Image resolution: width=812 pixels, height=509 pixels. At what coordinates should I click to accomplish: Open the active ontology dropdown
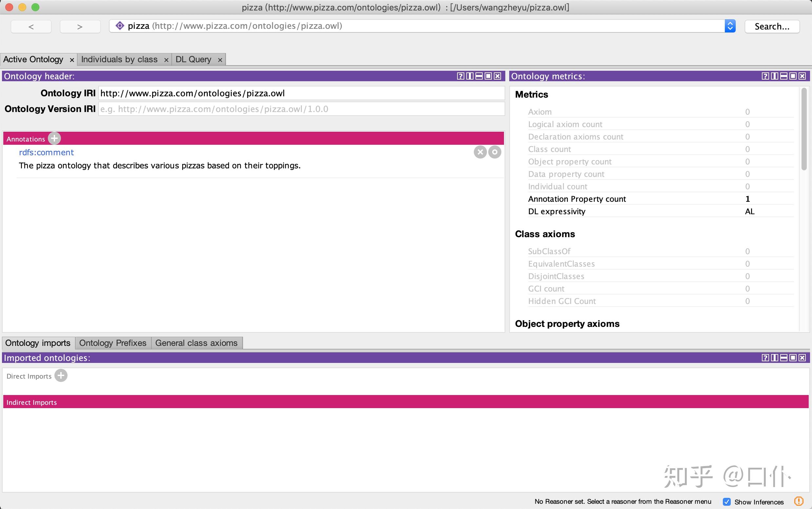pos(730,26)
